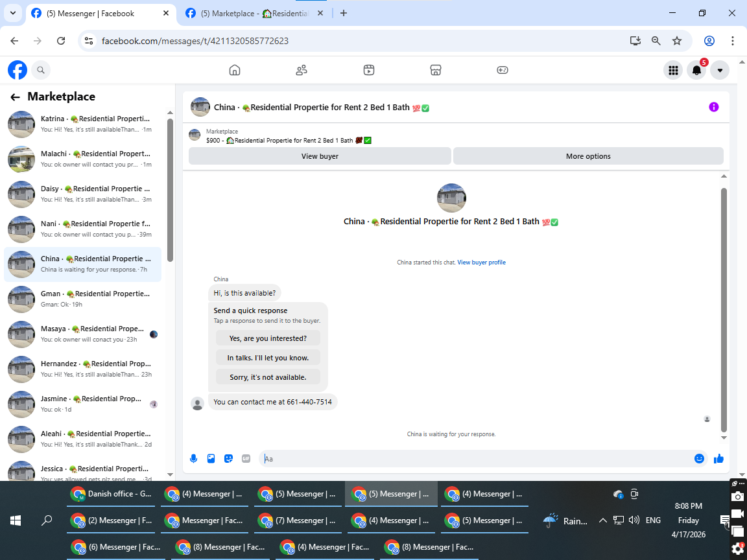
Task: Go back in browser history
Action: pyautogui.click(x=14, y=41)
